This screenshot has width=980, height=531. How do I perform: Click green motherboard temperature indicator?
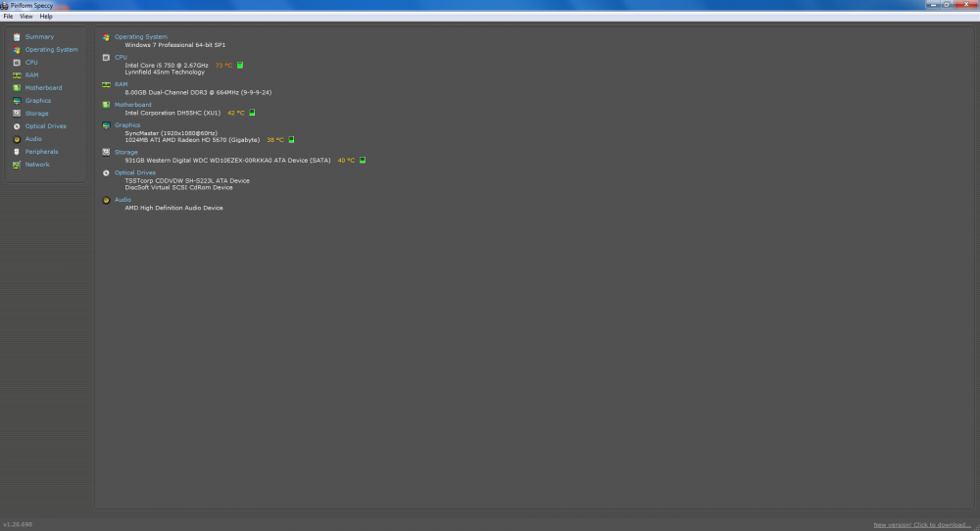click(x=253, y=113)
